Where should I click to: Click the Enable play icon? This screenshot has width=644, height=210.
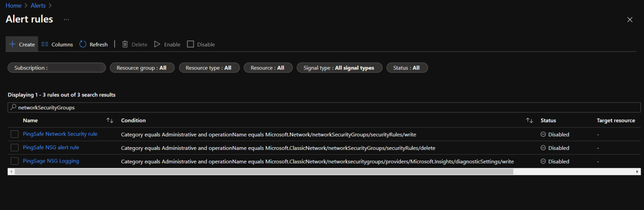coord(158,44)
